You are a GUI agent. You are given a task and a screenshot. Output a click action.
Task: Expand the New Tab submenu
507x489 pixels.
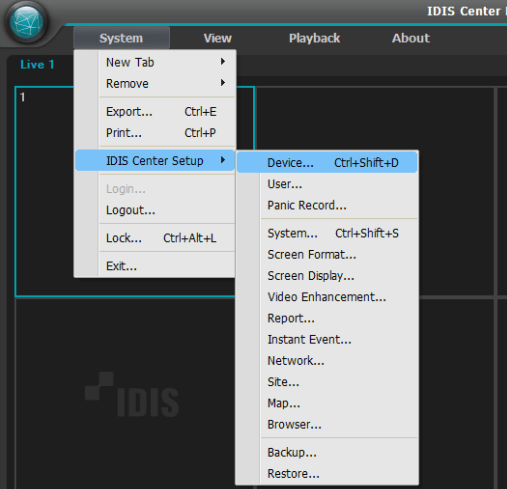tap(155, 62)
